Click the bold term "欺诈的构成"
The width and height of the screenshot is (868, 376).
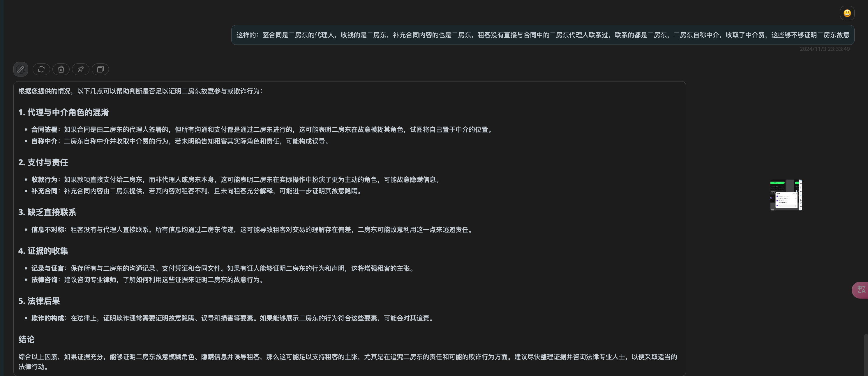point(47,318)
